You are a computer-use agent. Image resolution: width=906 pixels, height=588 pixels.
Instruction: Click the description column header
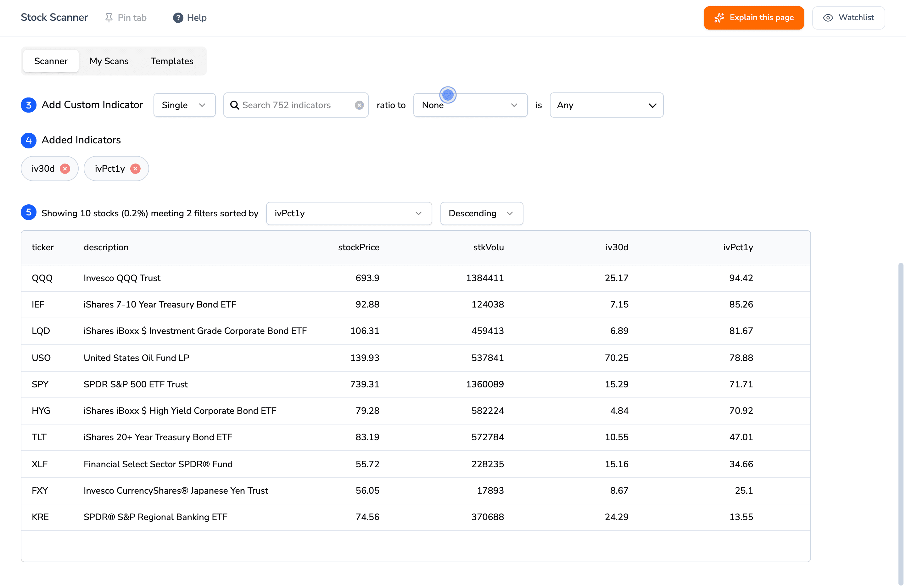pyautogui.click(x=106, y=247)
